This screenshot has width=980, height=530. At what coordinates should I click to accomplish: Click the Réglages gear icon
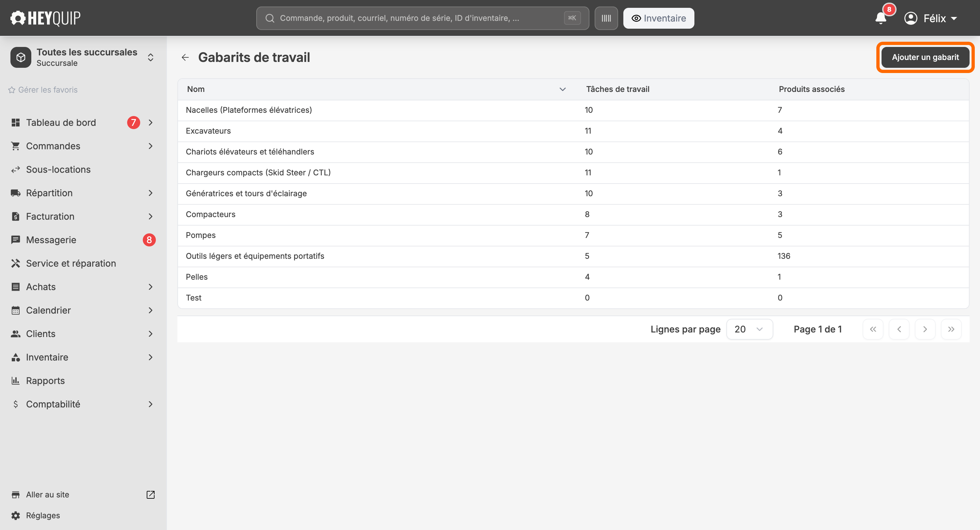coord(16,516)
